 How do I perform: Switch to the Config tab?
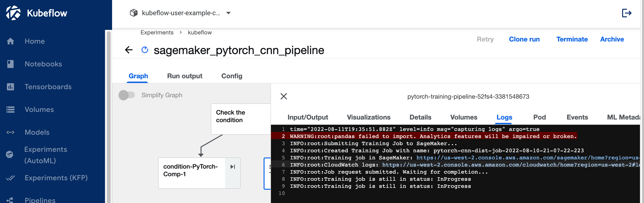232,76
